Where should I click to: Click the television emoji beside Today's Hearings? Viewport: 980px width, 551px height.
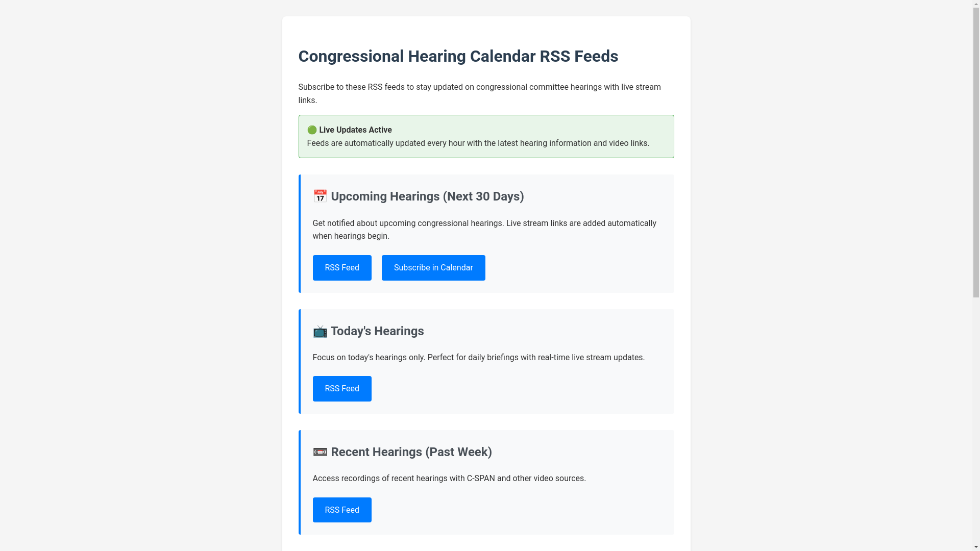point(320,331)
